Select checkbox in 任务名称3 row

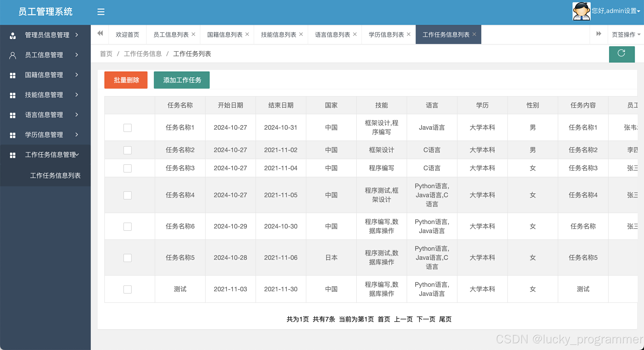click(x=128, y=168)
